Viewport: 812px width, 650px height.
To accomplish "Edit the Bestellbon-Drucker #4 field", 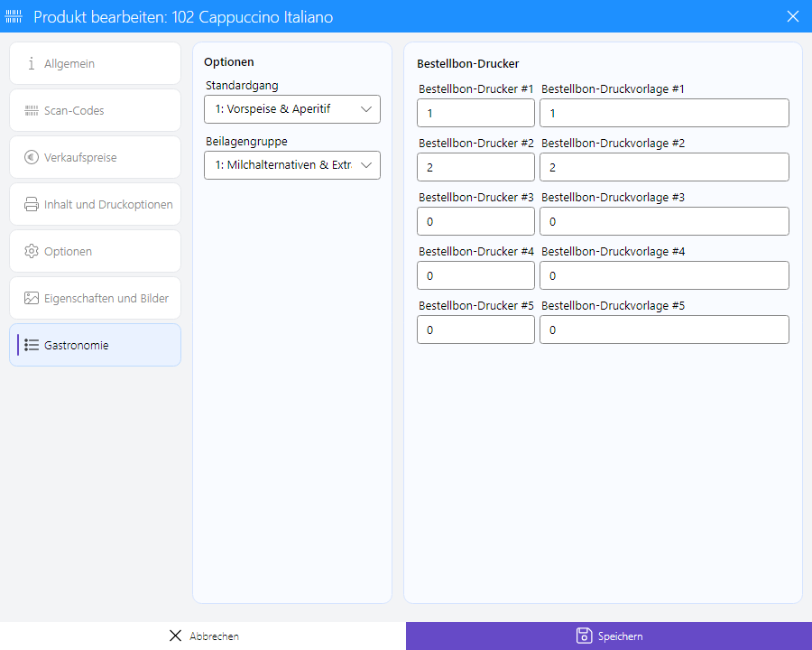I will coord(475,275).
